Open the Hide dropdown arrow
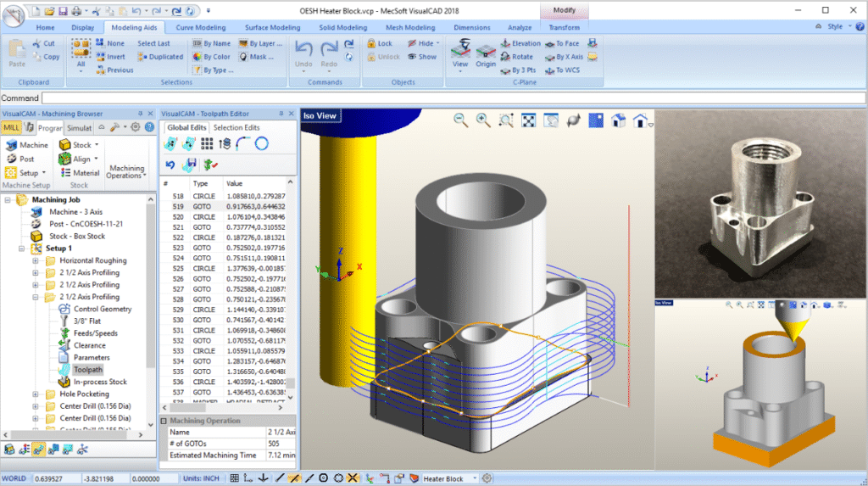The image size is (868, 486). [438, 43]
